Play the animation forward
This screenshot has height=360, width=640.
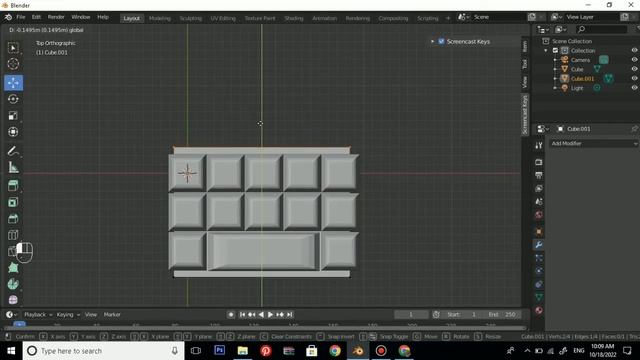[270, 314]
